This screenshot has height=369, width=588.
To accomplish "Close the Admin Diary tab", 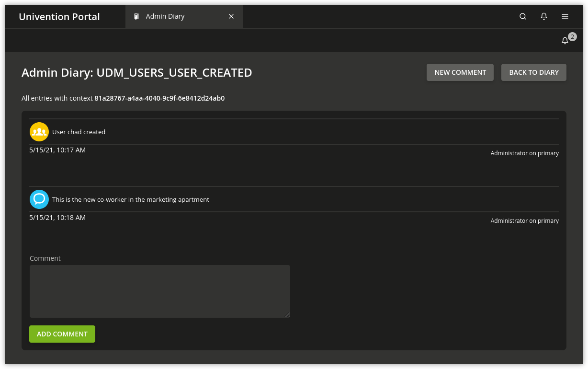I will click(x=231, y=16).
